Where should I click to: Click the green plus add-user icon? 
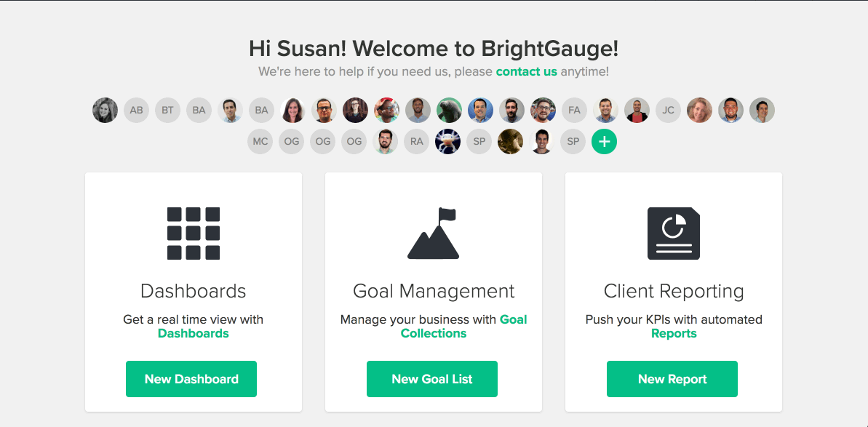pyautogui.click(x=604, y=142)
